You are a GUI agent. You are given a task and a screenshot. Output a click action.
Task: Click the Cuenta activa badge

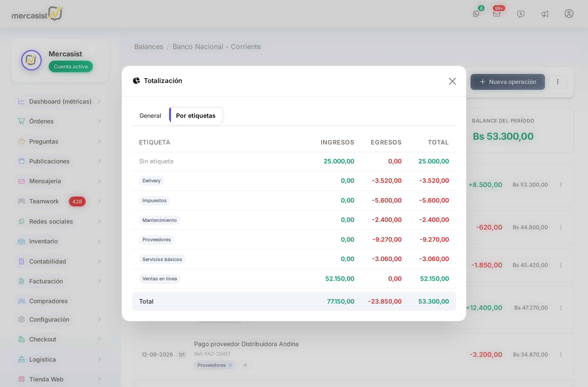(71, 66)
